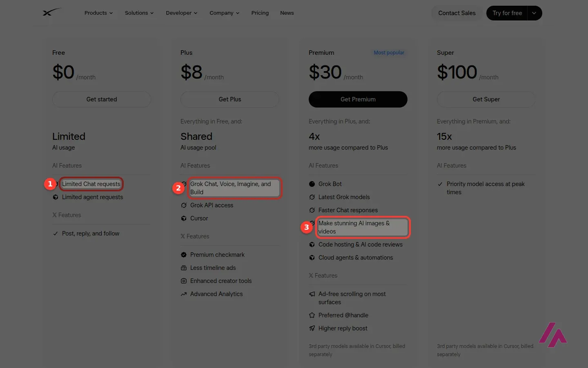Click the Try for free button
Viewport: 588px width, 368px height.
[x=507, y=13]
